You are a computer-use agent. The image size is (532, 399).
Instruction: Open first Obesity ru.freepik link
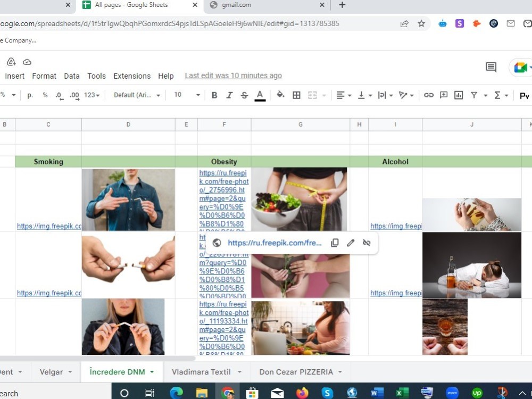tap(223, 199)
